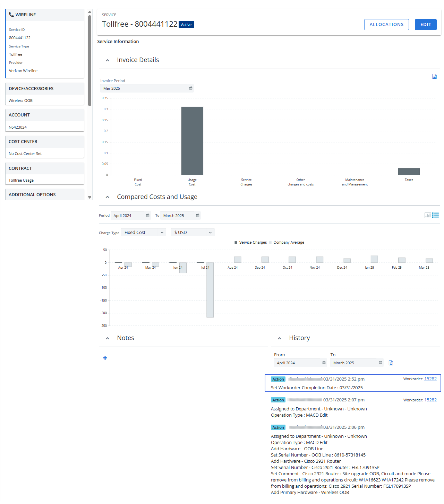444x504 pixels.
Task: Toggle Service Charges legend series
Action: click(250, 243)
